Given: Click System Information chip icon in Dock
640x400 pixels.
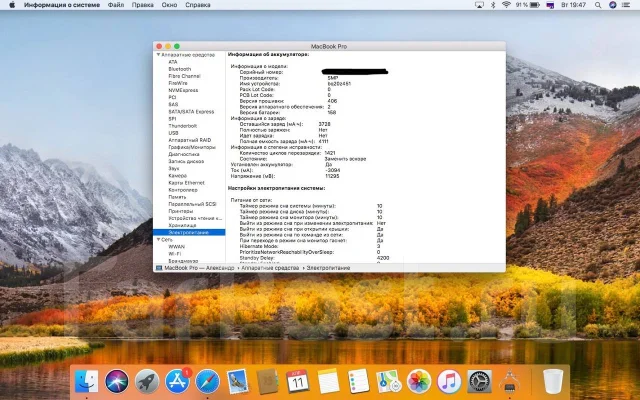Looking at the screenshot, I should click(509, 381).
